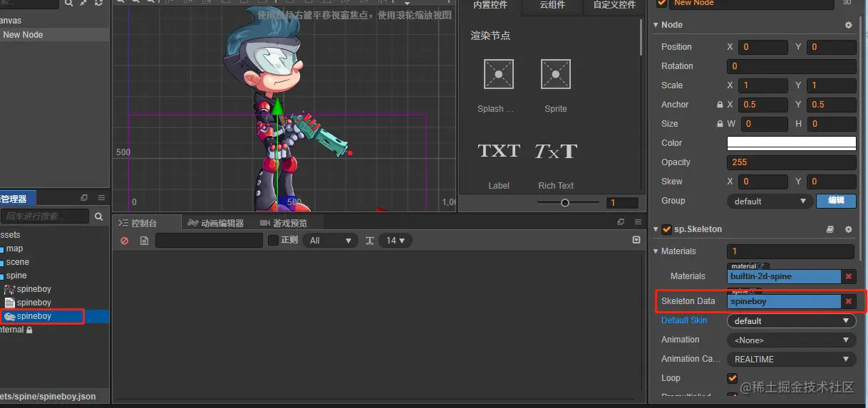Click the Default Skin blue label link
The height and width of the screenshot is (408, 868).
[x=684, y=320]
